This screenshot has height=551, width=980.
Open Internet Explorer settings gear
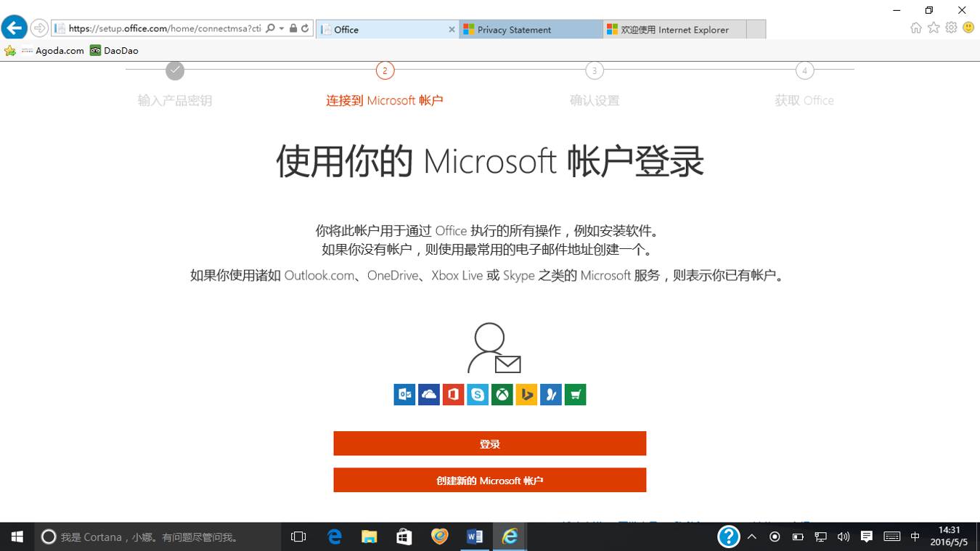951,27
